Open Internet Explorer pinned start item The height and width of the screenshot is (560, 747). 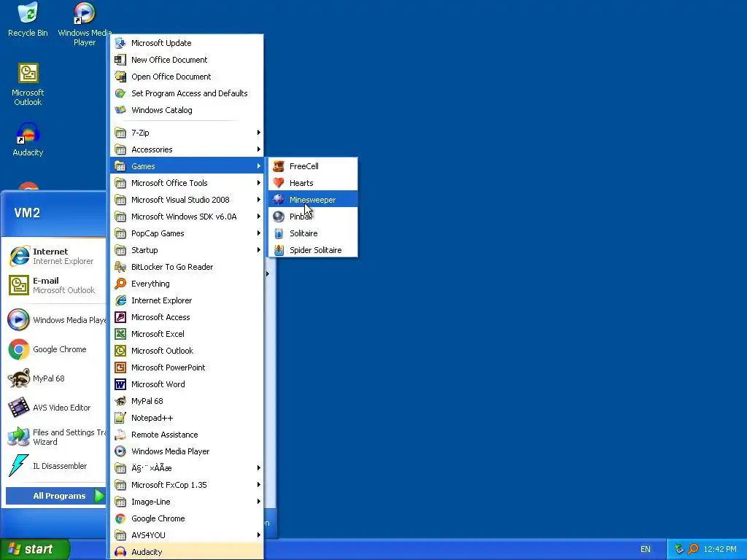pyautogui.click(x=55, y=256)
